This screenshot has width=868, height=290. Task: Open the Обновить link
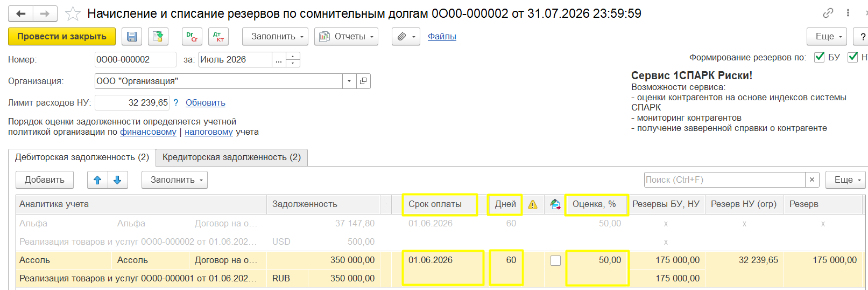pos(206,102)
